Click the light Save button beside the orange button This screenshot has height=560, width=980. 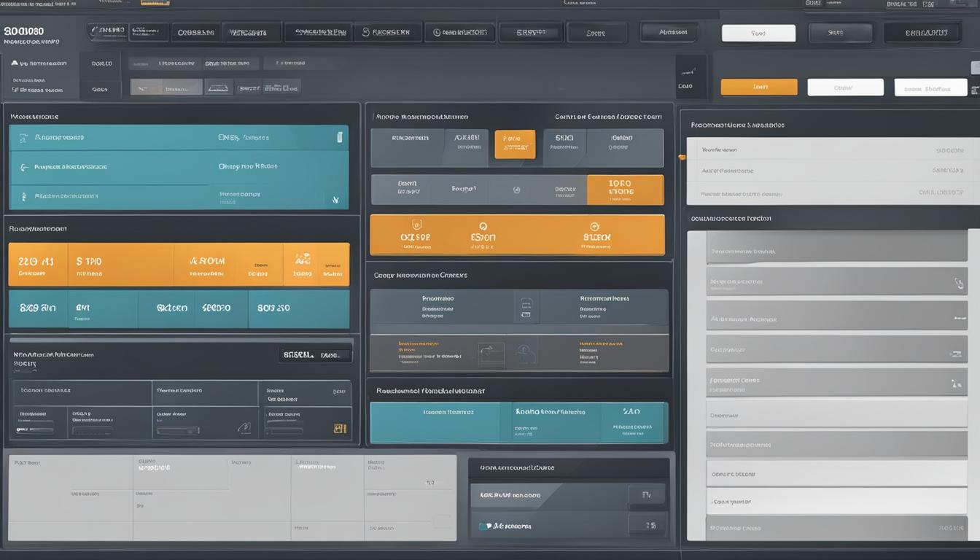(x=845, y=87)
